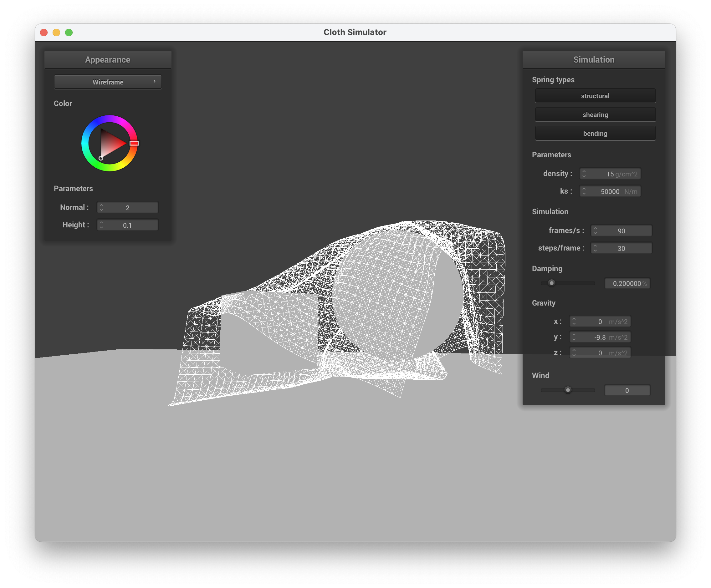Click the steps/frame value field
This screenshot has height=588, width=711.
pyautogui.click(x=621, y=248)
